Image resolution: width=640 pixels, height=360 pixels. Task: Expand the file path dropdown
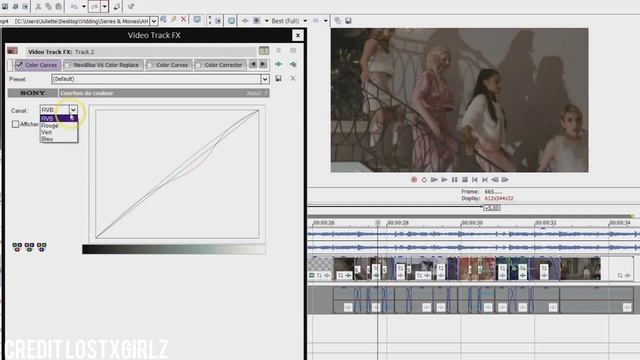(154, 21)
